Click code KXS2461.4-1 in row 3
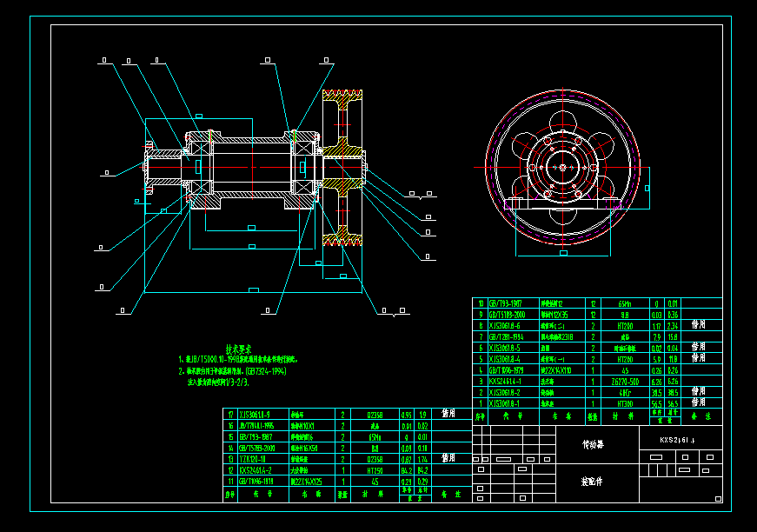This screenshot has width=757, height=532. [506, 382]
